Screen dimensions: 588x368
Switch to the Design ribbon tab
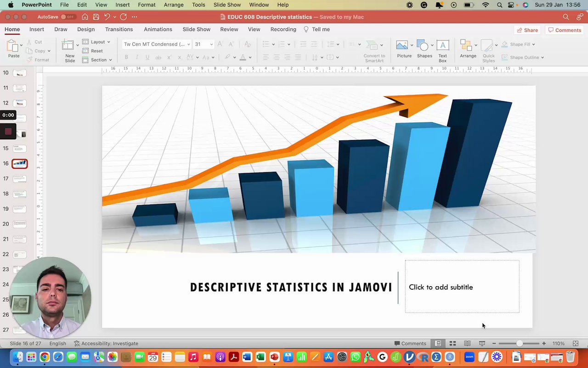click(x=86, y=29)
